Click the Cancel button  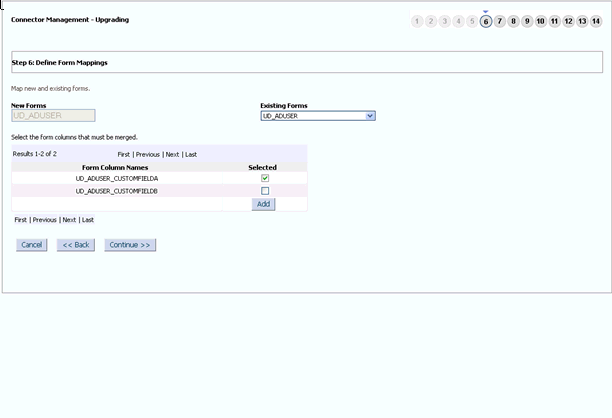(x=32, y=245)
